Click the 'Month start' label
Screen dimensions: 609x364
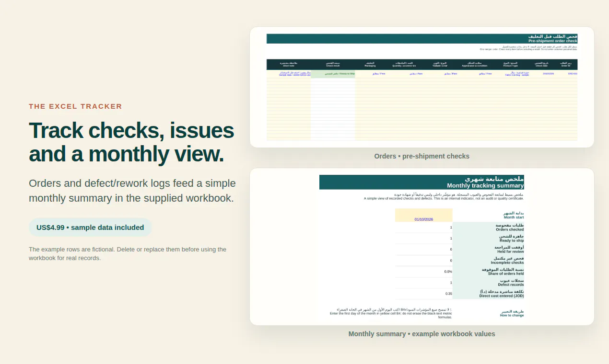[514, 217]
